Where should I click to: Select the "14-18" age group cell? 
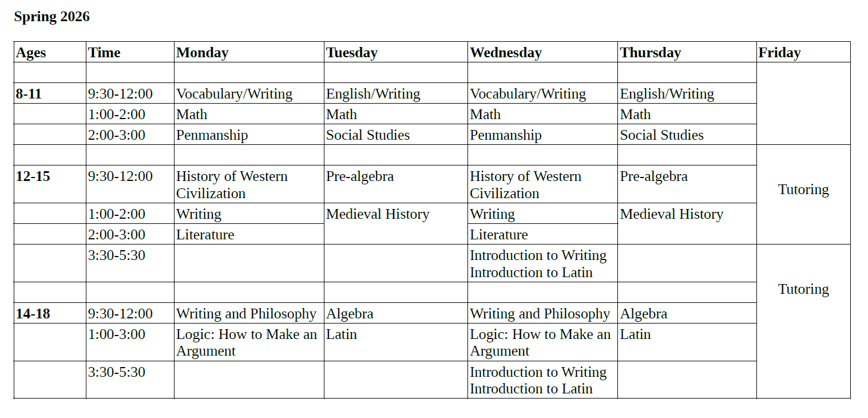click(x=33, y=314)
